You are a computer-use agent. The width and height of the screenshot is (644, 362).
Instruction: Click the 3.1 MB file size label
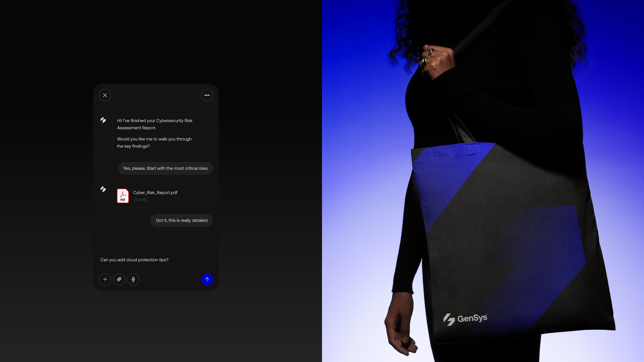tap(140, 200)
